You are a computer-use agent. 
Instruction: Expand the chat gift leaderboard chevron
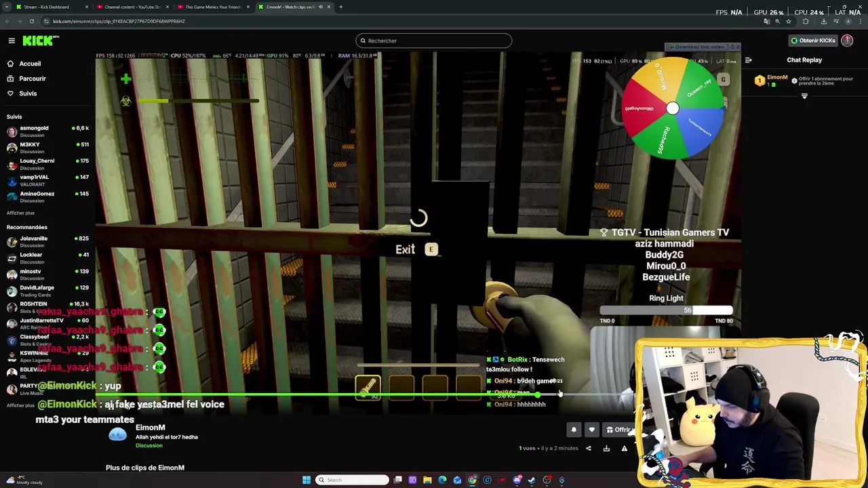click(804, 96)
